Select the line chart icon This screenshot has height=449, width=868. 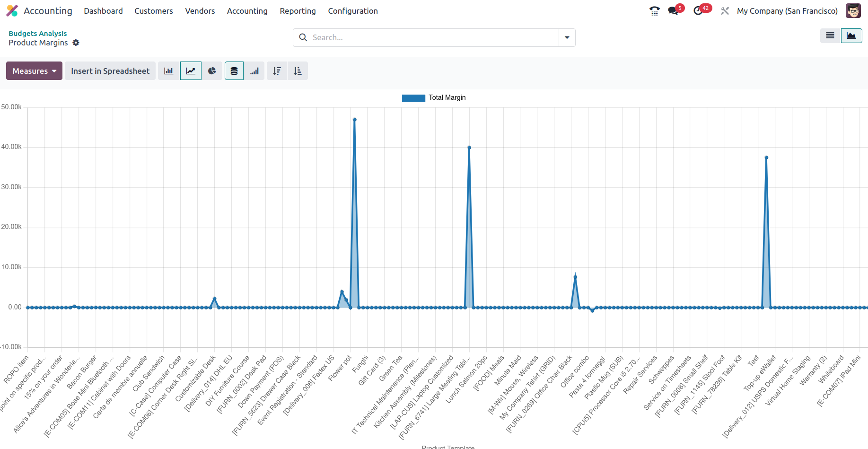[x=191, y=71]
